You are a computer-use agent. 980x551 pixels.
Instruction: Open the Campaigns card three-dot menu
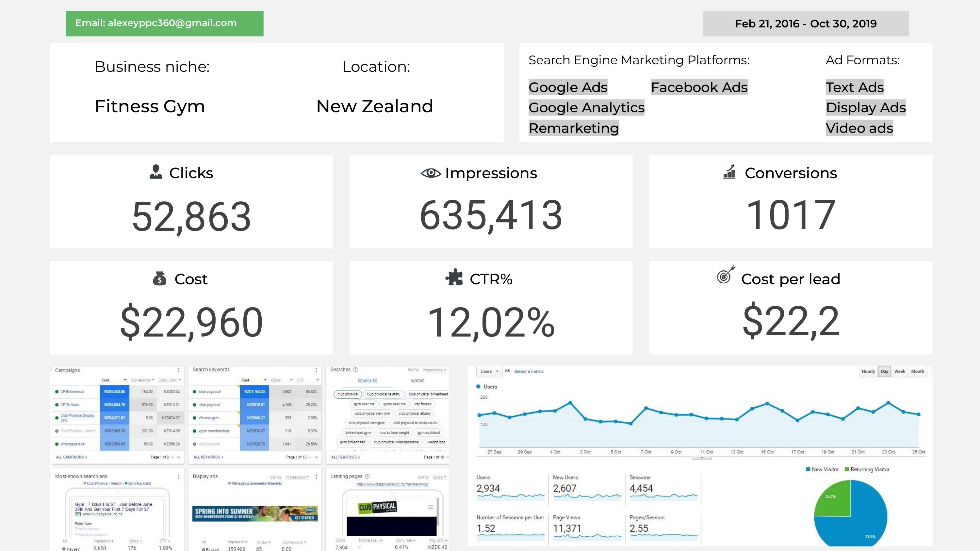(x=178, y=370)
